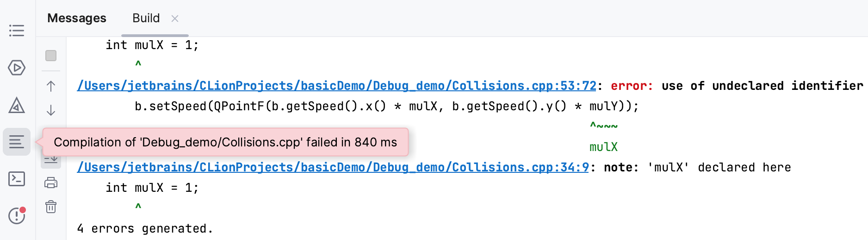Image resolution: width=868 pixels, height=240 pixels.
Task: Close the Build tab
Action: coord(175,19)
